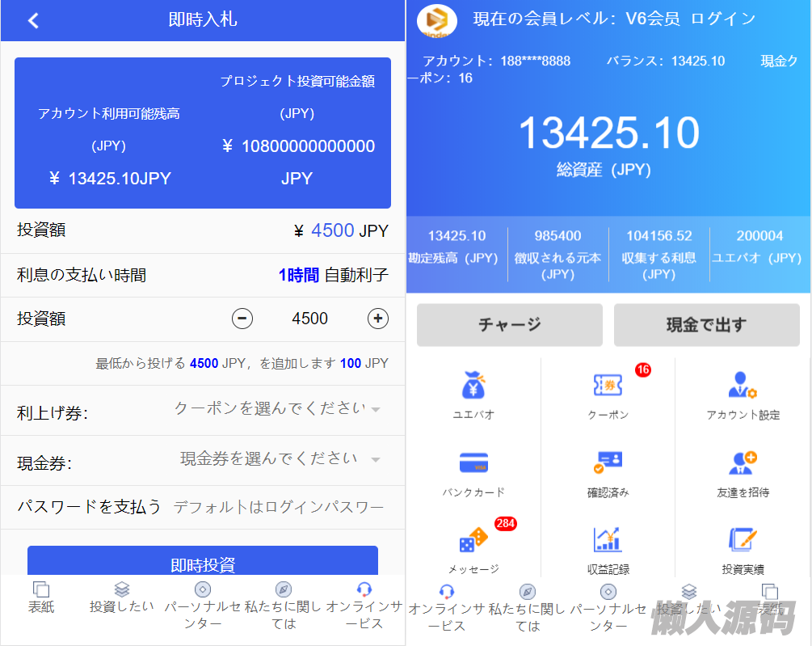Open the ユエバオ money bag icon
This screenshot has width=812, height=646.
pos(473,386)
